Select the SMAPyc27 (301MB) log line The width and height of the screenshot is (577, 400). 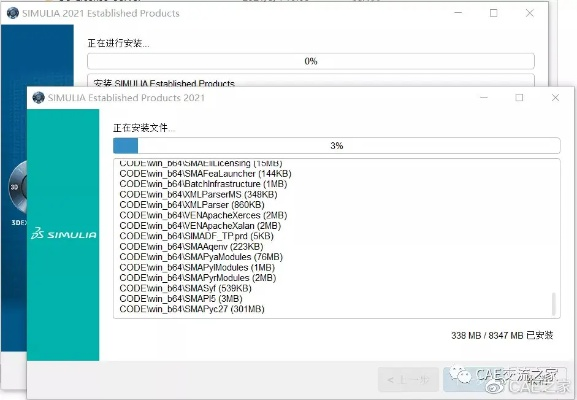point(192,309)
